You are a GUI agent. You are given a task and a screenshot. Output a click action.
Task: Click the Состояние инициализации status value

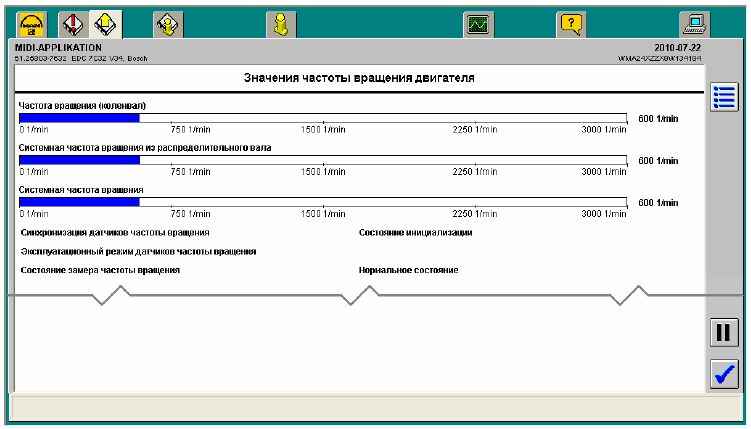click(415, 232)
